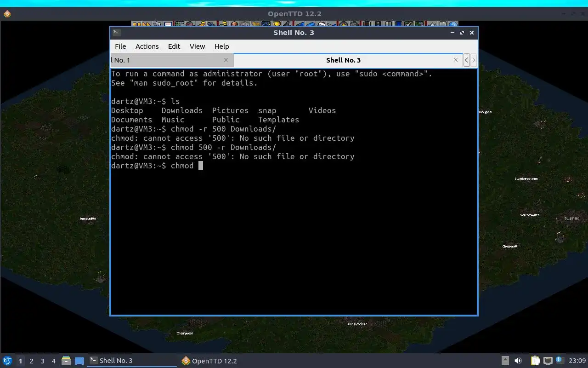Click the Googlebridge town label on the map

[x=357, y=324]
